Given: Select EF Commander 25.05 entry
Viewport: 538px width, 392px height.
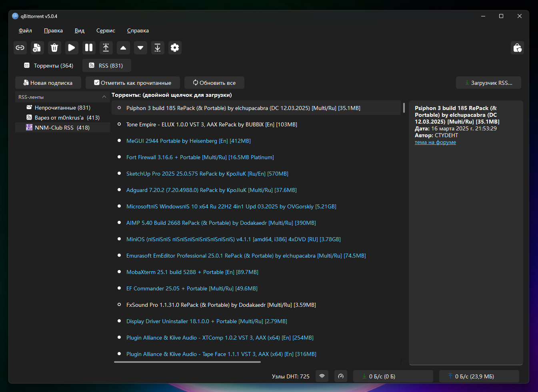Looking at the screenshot, I should coord(256,288).
